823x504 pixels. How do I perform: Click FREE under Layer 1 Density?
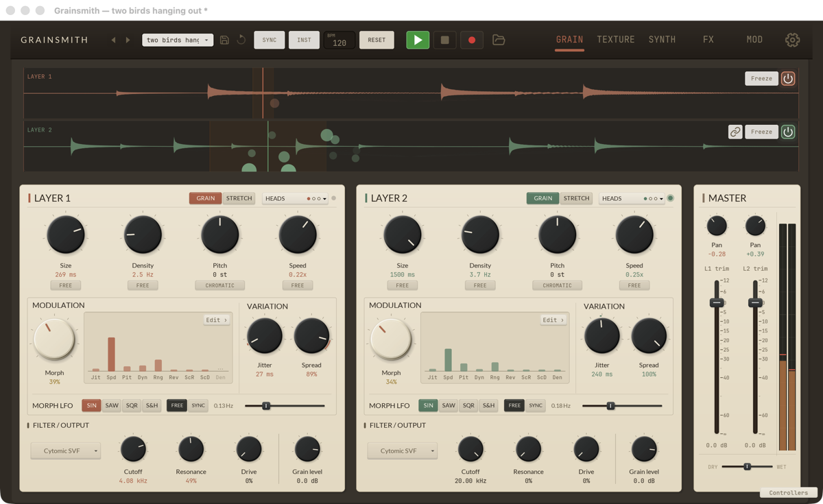click(x=143, y=285)
